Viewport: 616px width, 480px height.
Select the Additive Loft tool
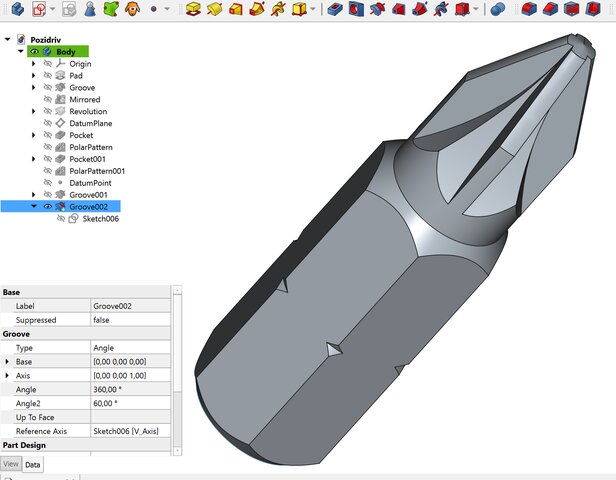pos(236,9)
